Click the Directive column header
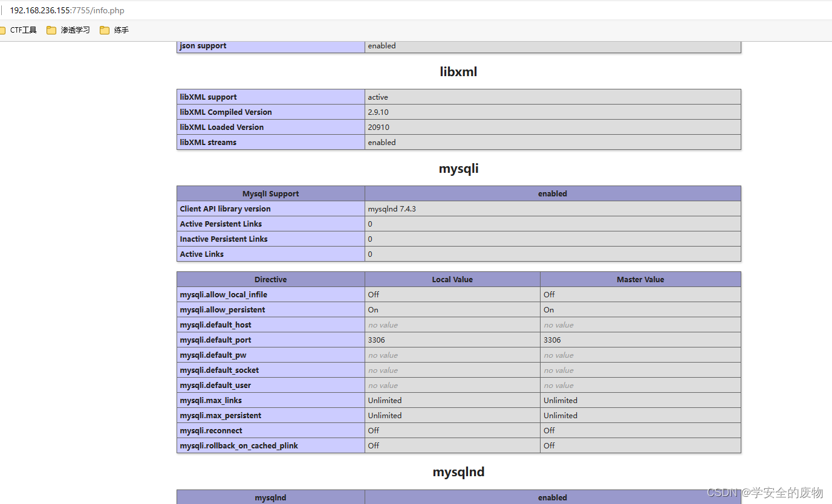This screenshot has width=832, height=504. click(271, 279)
